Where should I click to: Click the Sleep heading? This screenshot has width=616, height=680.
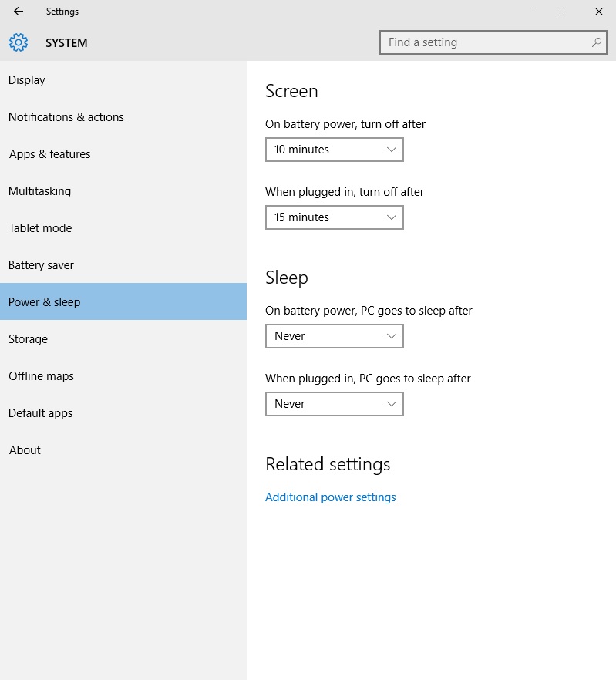[287, 278]
